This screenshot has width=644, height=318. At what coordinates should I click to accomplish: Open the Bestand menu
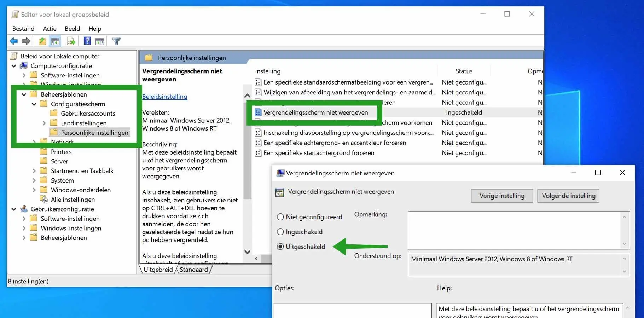pos(23,29)
